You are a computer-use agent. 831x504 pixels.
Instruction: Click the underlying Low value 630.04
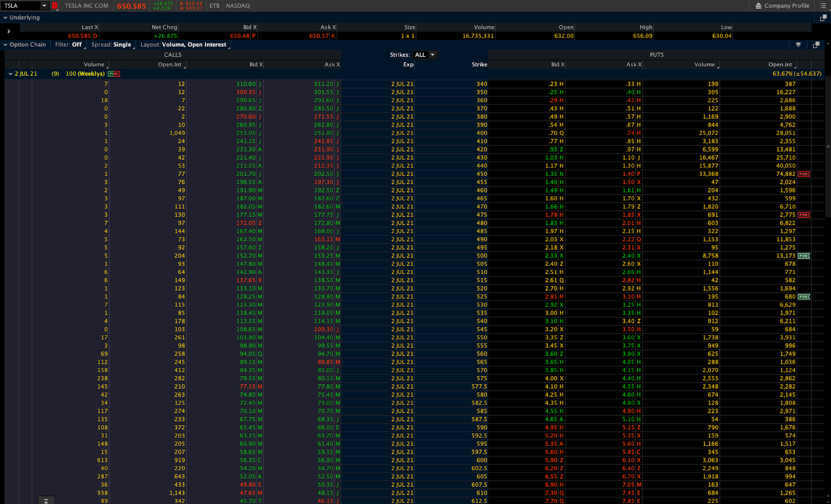tap(722, 36)
